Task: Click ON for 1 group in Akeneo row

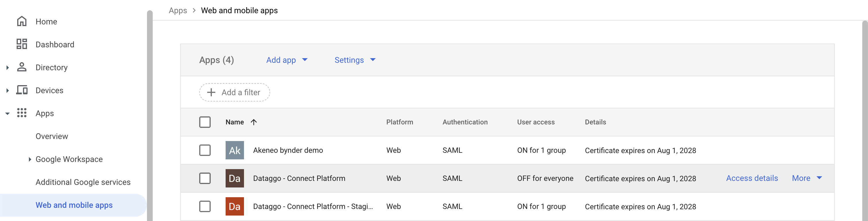Action: tap(541, 150)
